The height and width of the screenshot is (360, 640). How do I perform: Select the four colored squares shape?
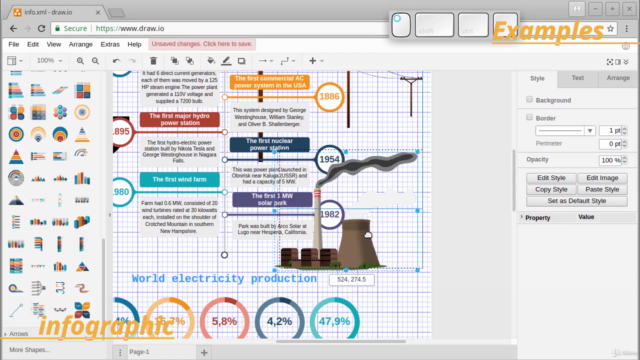point(82,90)
